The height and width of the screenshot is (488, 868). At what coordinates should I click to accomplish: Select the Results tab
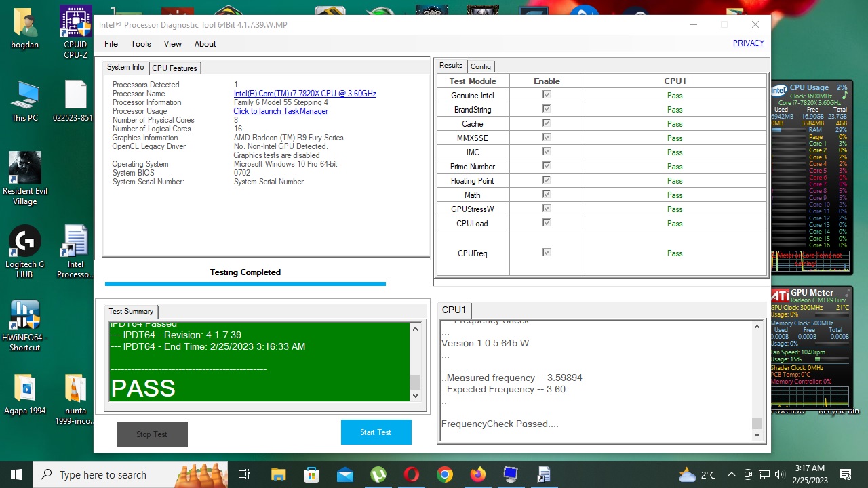(x=451, y=66)
